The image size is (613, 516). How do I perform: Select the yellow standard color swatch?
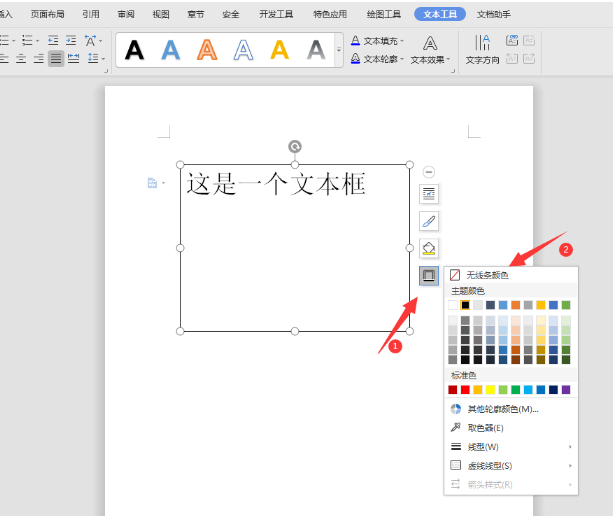pyautogui.click(x=490, y=390)
